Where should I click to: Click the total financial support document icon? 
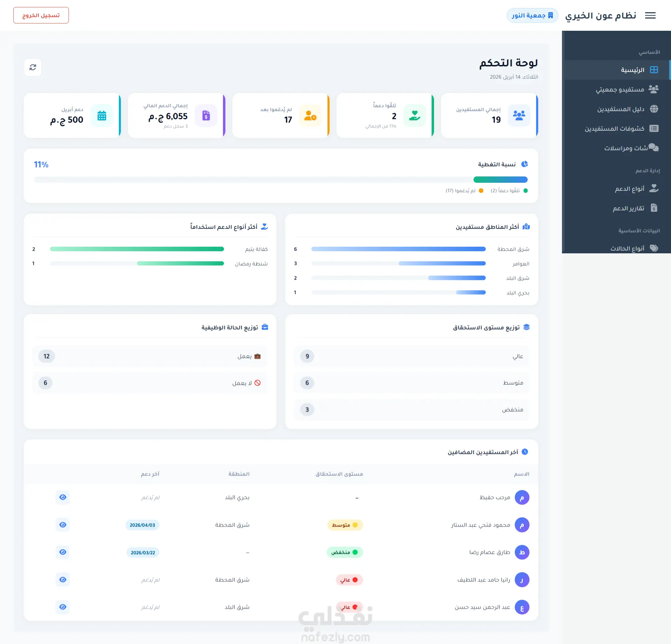coord(206,116)
